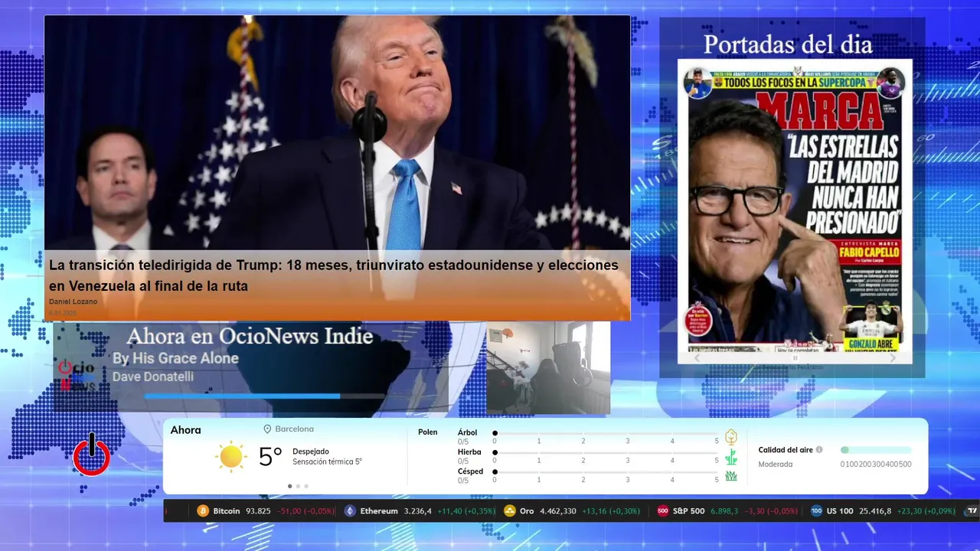Screen dimensions: 980x551
Task: Click the song progress bar
Action: (x=264, y=396)
